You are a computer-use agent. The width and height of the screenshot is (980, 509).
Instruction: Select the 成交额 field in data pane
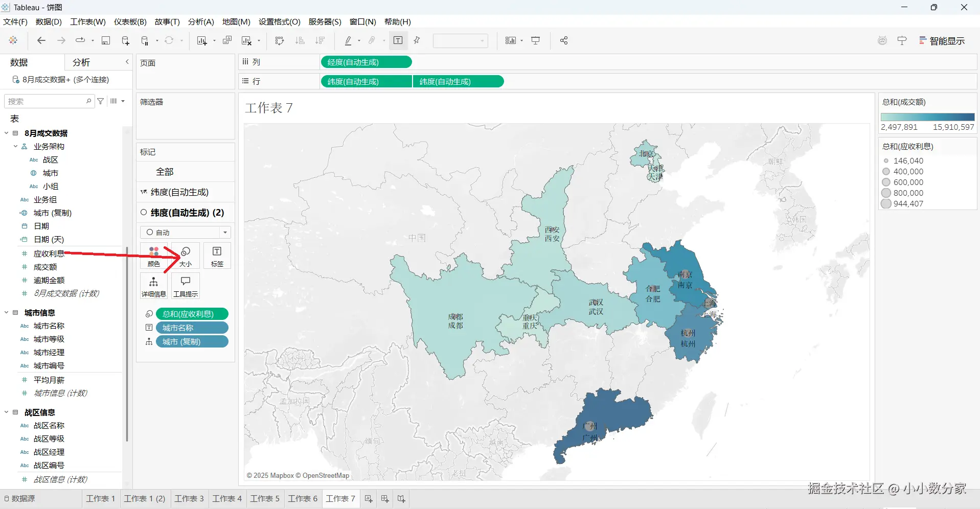(45, 267)
